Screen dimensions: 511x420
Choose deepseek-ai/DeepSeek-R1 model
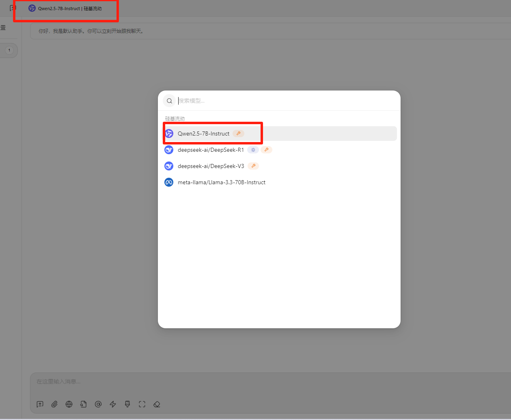(x=211, y=150)
